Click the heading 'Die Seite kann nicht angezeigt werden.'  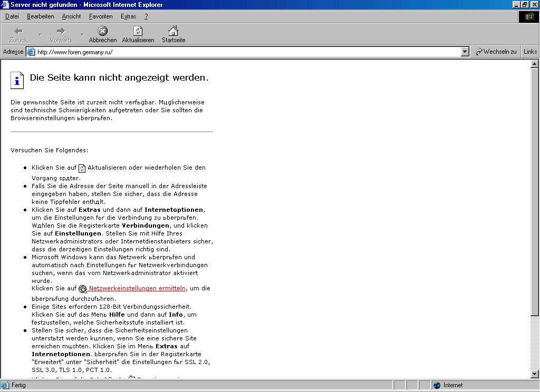coord(119,78)
